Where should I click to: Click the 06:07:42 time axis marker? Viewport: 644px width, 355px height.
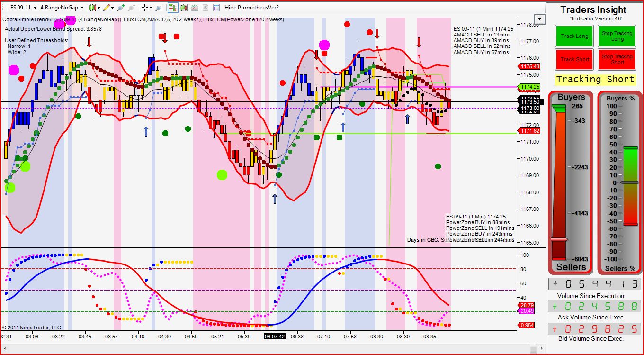point(275,337)
